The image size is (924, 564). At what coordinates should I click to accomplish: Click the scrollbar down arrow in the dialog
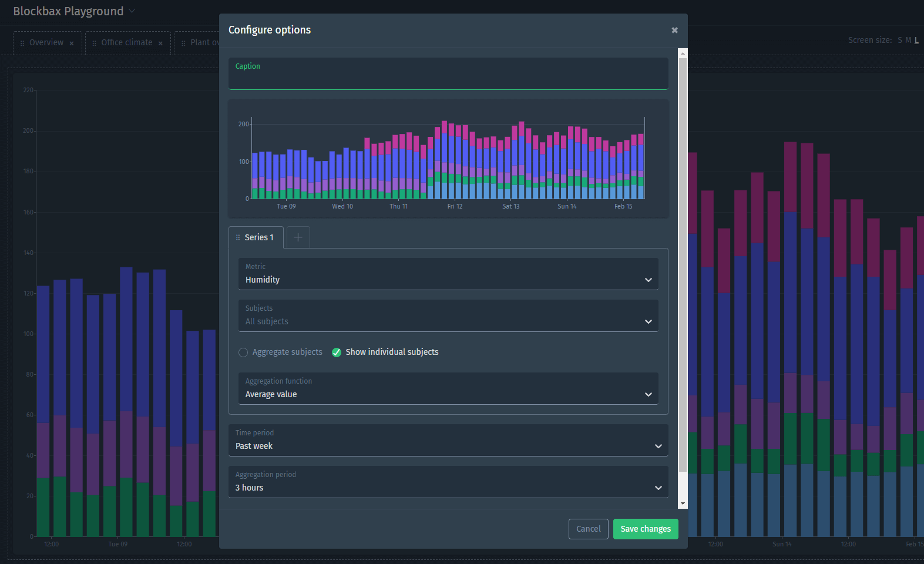[x=682, y=503]
